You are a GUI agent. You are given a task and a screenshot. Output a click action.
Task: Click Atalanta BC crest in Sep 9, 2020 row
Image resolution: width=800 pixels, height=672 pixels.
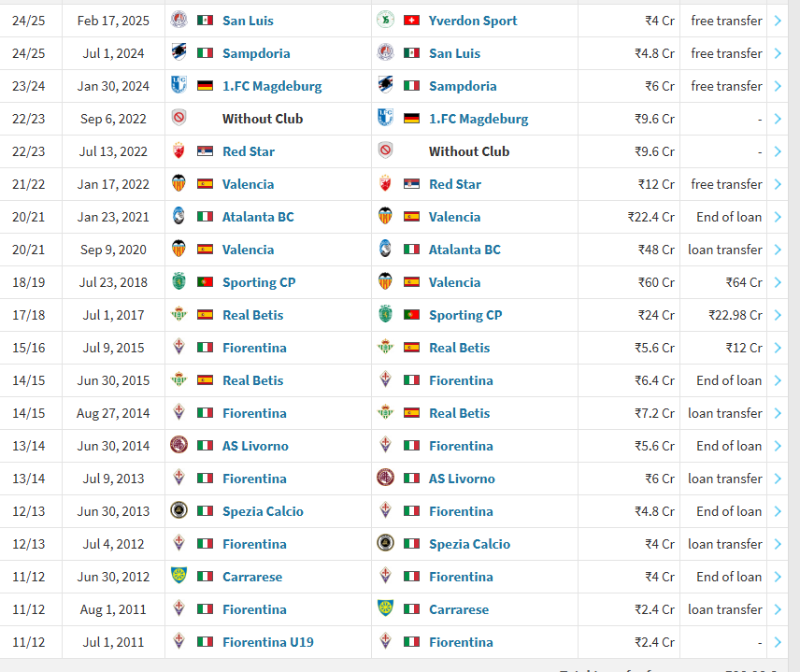(x=385, y=250)
